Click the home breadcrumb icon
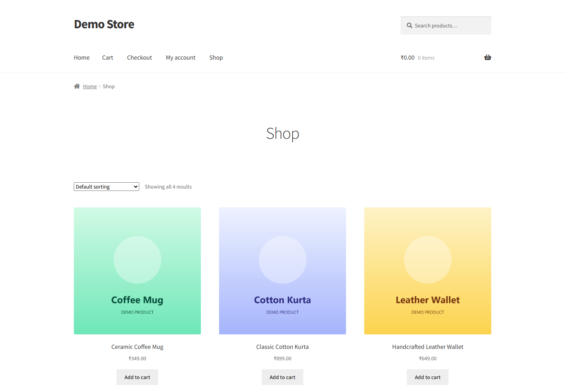The width and height of the screenshot is (565, 392). pos(77,86)
